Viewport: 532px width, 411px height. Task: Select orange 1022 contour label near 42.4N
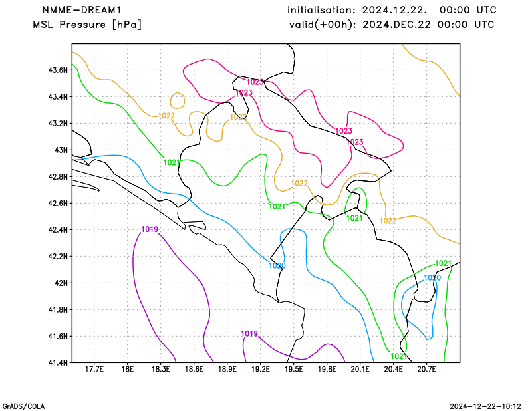tap(388, 221)
